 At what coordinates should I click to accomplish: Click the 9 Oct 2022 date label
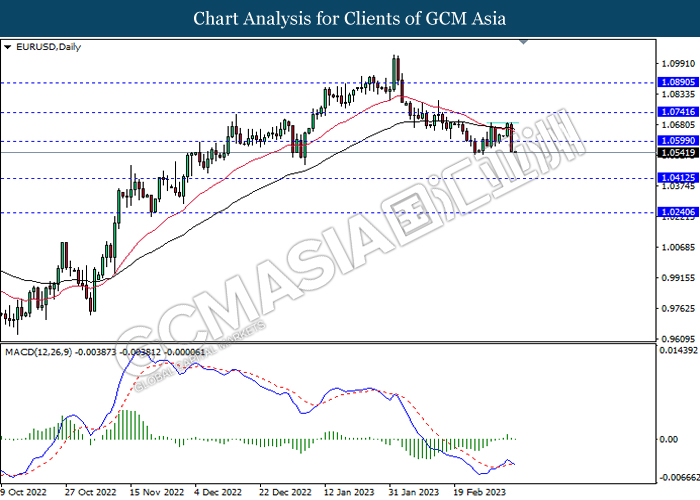(24, 492)
